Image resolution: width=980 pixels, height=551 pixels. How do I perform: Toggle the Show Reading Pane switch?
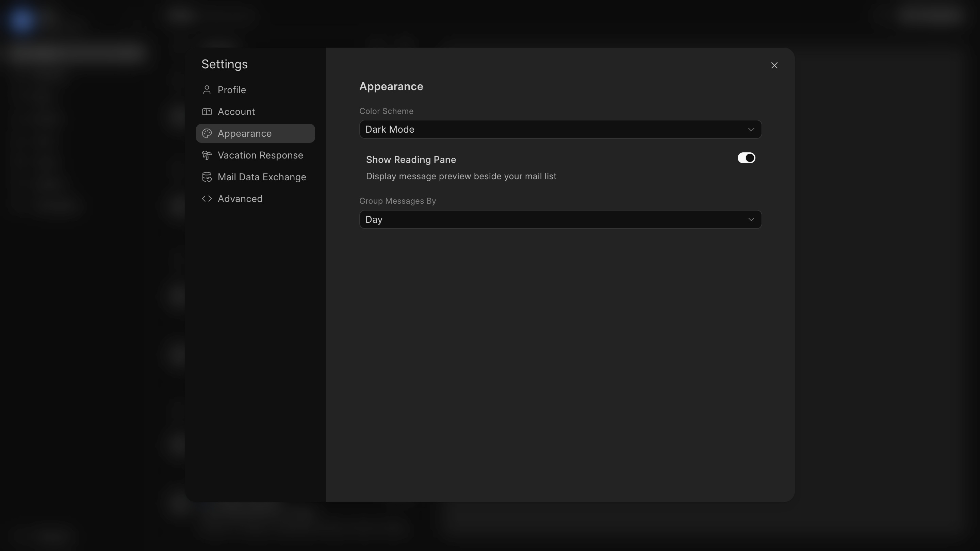(746, 158)
